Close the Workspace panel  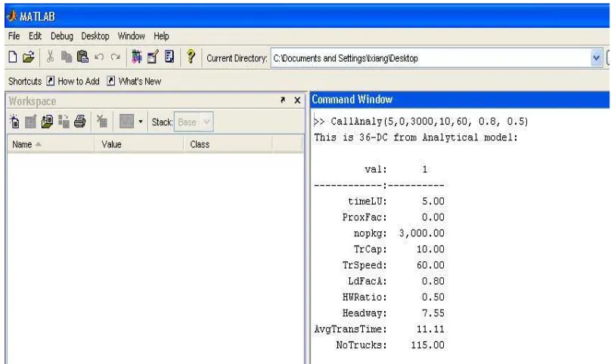coord(297,100)
